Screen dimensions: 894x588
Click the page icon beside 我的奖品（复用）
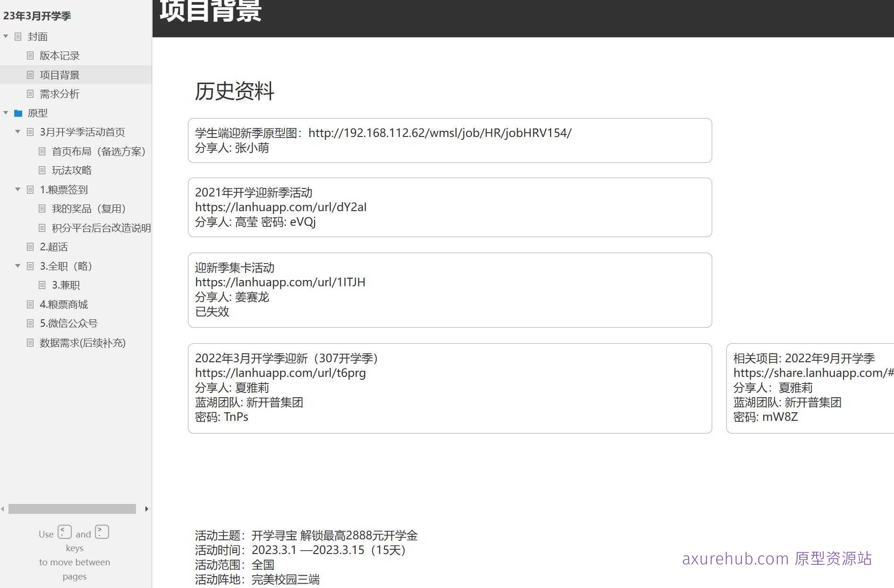click(42, 208)
